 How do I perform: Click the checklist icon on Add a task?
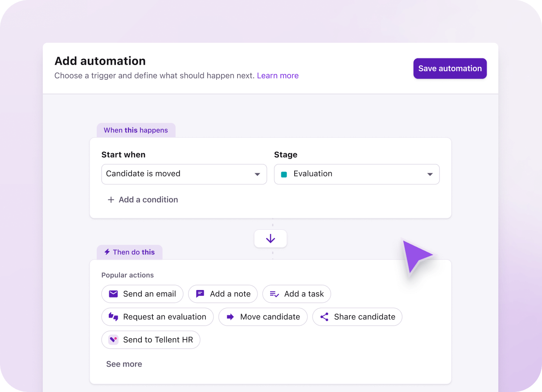pyautogui.click(x=273, y=294)
